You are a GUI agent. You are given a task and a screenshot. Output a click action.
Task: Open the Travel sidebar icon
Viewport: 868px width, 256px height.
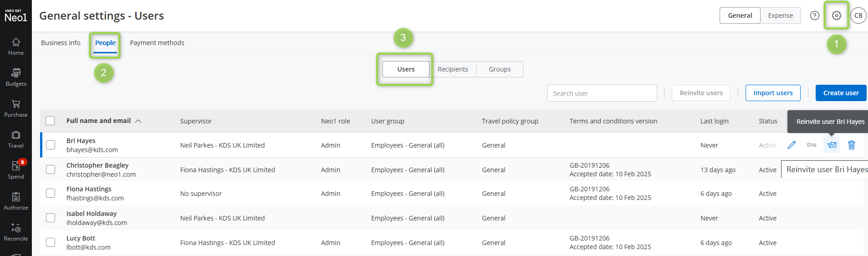[x=16, y=139]
